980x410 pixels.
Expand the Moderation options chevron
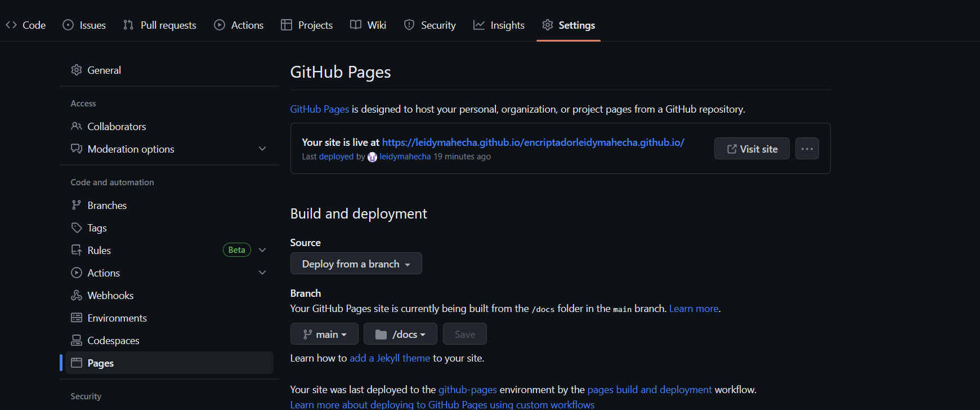point(262,149)
